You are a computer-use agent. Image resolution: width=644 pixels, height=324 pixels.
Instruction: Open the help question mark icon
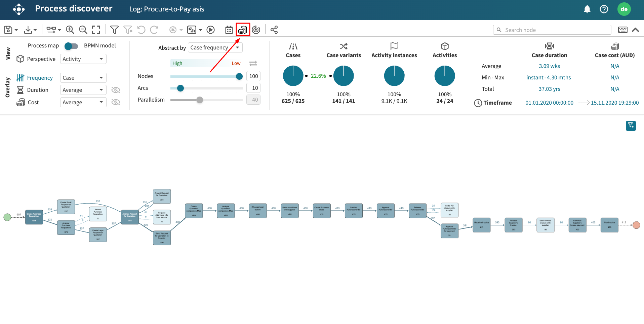604,9
